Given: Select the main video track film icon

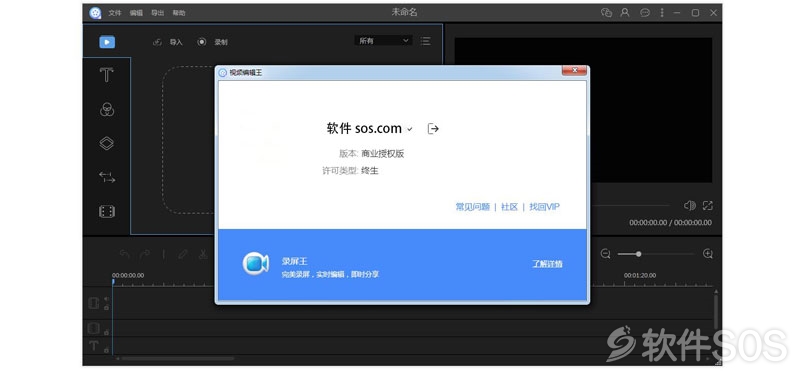Looking at the screenshot, I should (x=94, y=303).
